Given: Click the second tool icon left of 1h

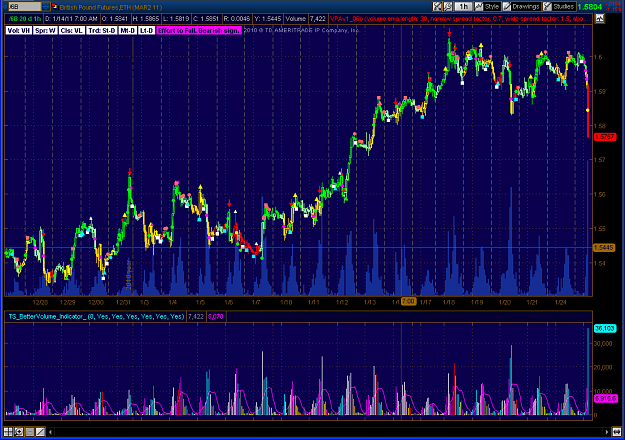Looking at the screenshot, I should [448, 7].
